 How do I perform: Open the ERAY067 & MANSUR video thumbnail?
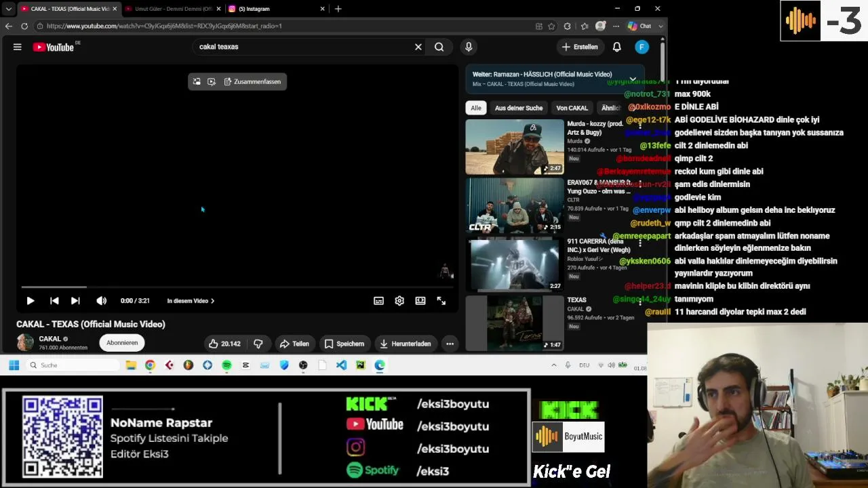coord(515,205)
